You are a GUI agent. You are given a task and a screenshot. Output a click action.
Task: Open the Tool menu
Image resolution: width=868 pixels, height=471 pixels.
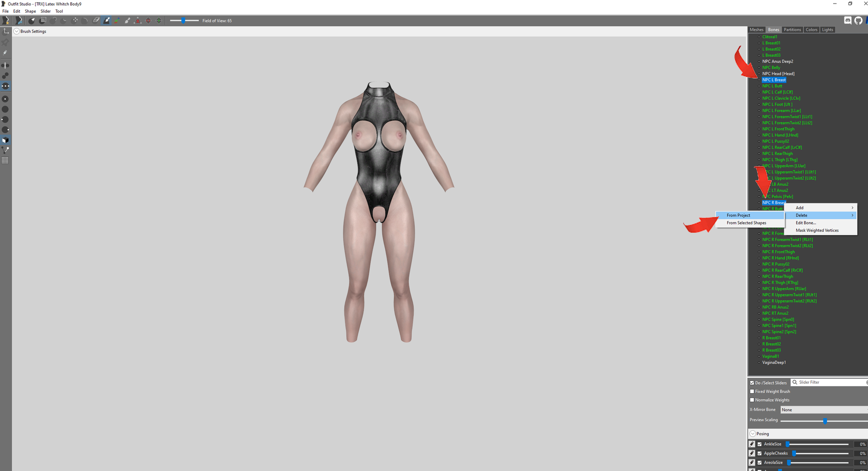(x=59, y=11)
